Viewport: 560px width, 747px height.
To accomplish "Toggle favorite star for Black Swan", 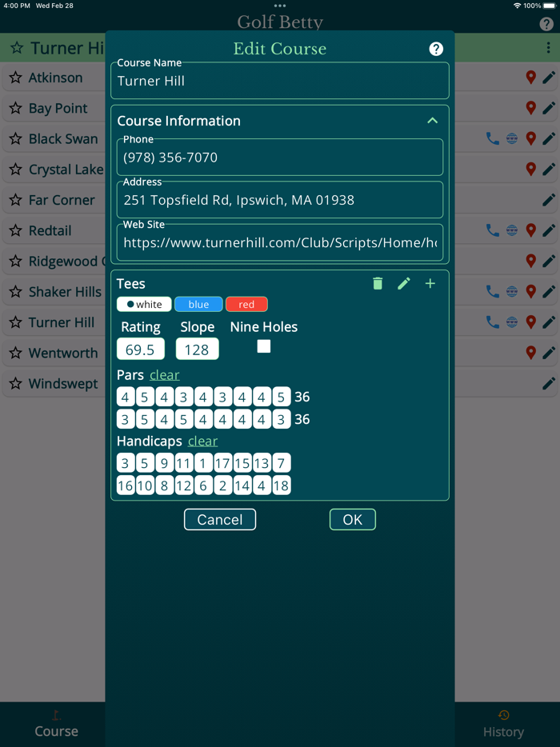I will pyautogui.click(x=16, y=138).
